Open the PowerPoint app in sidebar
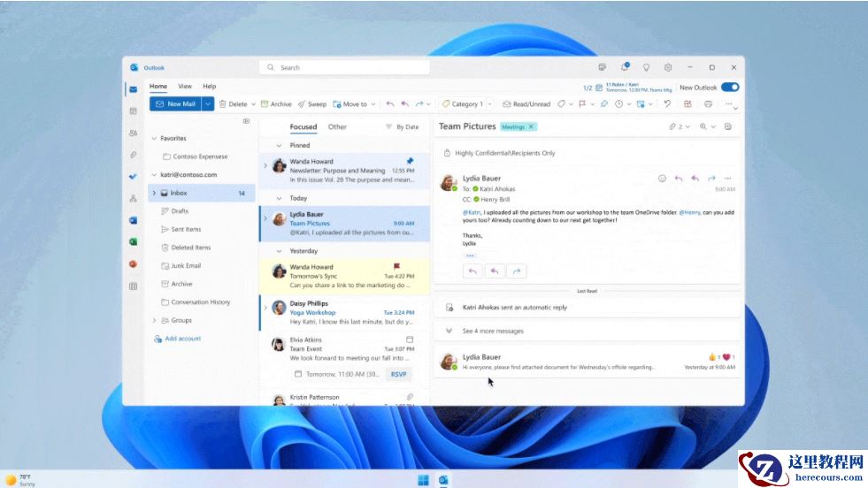868x488 pixels. pos(134,264)
